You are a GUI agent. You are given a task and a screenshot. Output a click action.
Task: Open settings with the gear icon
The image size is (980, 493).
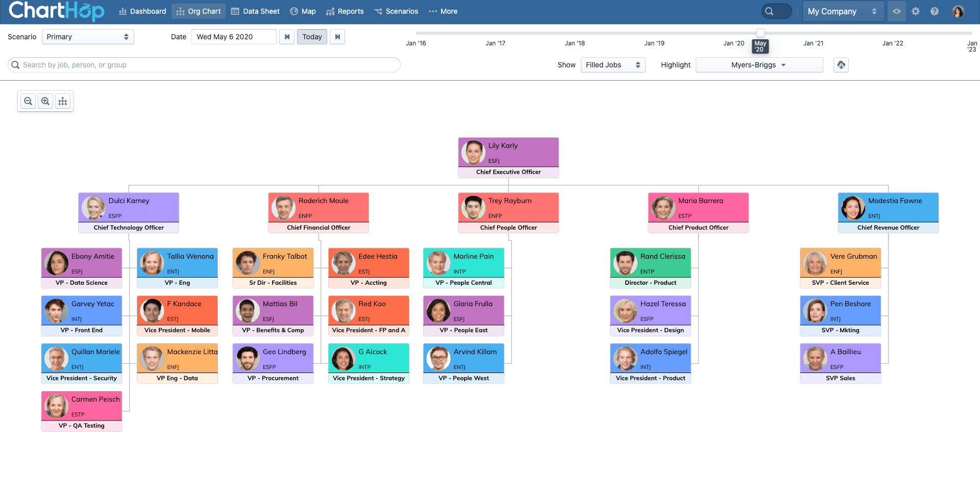pos(916,11)
